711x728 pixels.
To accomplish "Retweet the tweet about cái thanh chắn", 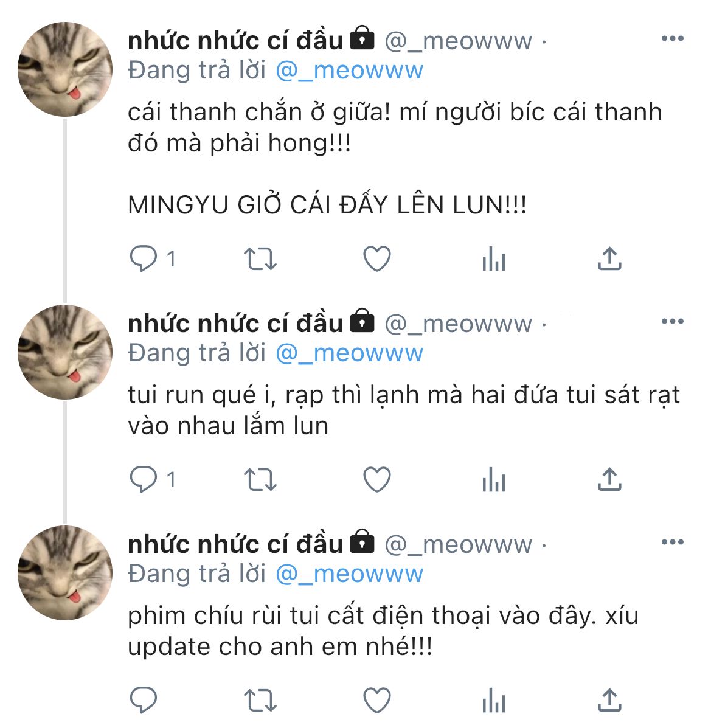I will coord(260,258).
